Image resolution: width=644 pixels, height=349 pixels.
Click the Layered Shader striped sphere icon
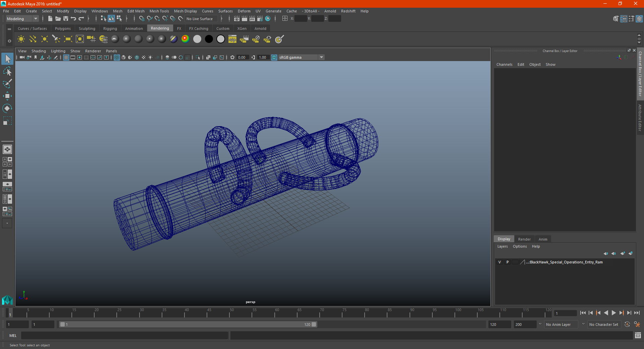[174, 39]
